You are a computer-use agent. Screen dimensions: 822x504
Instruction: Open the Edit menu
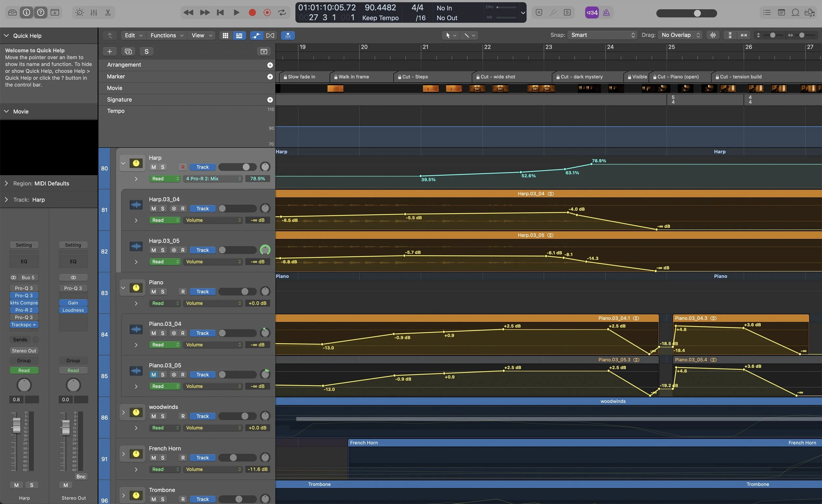pos(133,36)
